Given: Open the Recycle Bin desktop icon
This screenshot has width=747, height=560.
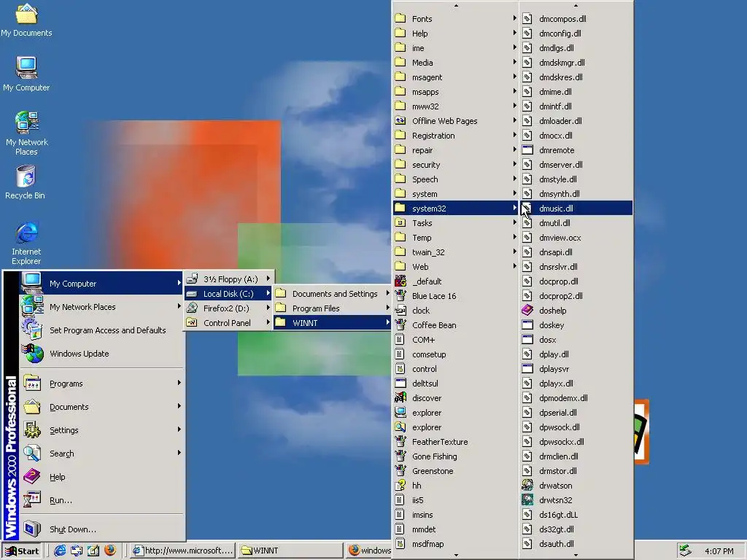Looking at the screenshot, I should (x=26, y=182).
